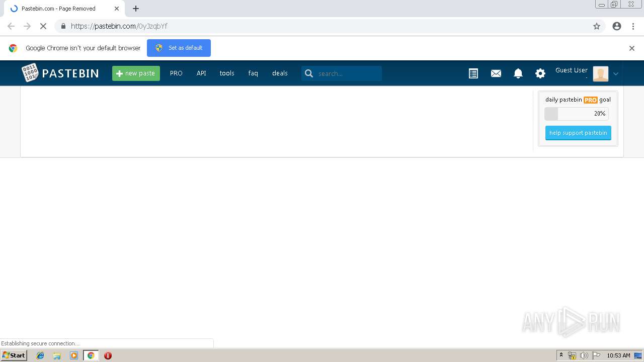Click the search magnifier icon
This screenshot has height=362, width=644.
pyautogui.click(x=309, y=73)
